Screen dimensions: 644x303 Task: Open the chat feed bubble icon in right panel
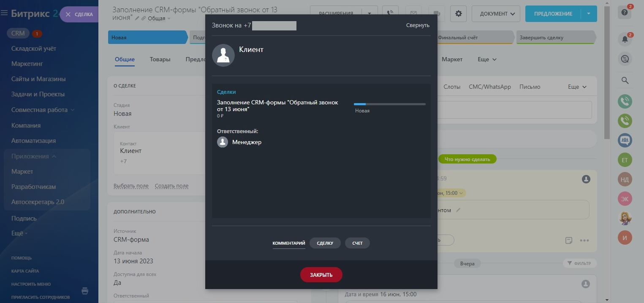pyautogui.click(x=625, y=59)
